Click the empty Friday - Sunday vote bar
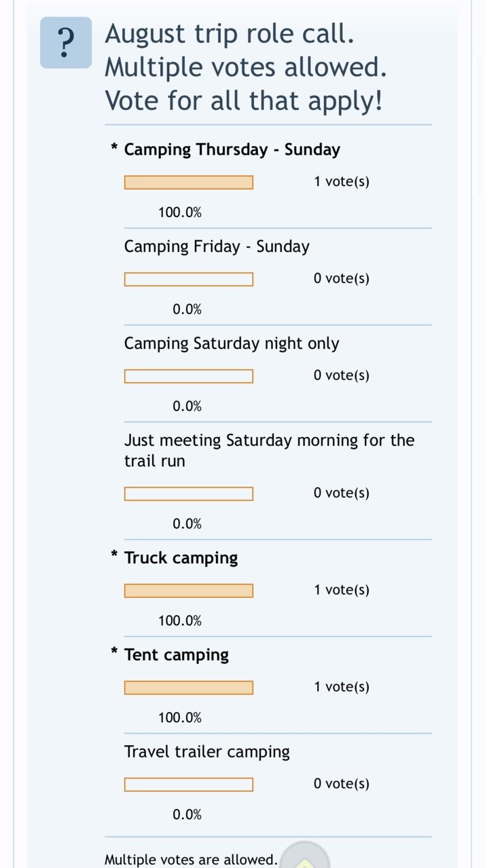The height and width of the screenshot is (868, 485). pos(189,280)
